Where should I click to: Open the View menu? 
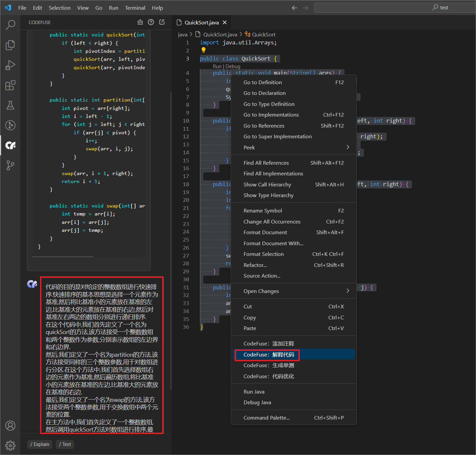pos(83,8)
